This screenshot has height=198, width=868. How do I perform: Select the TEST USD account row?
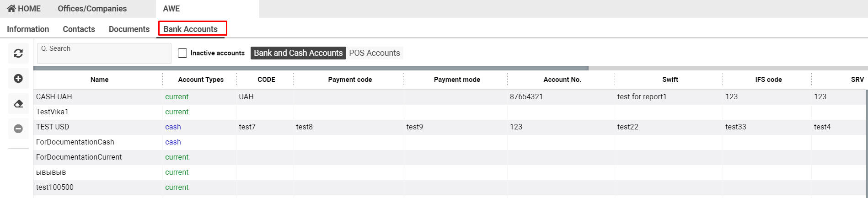coord(450,127)
